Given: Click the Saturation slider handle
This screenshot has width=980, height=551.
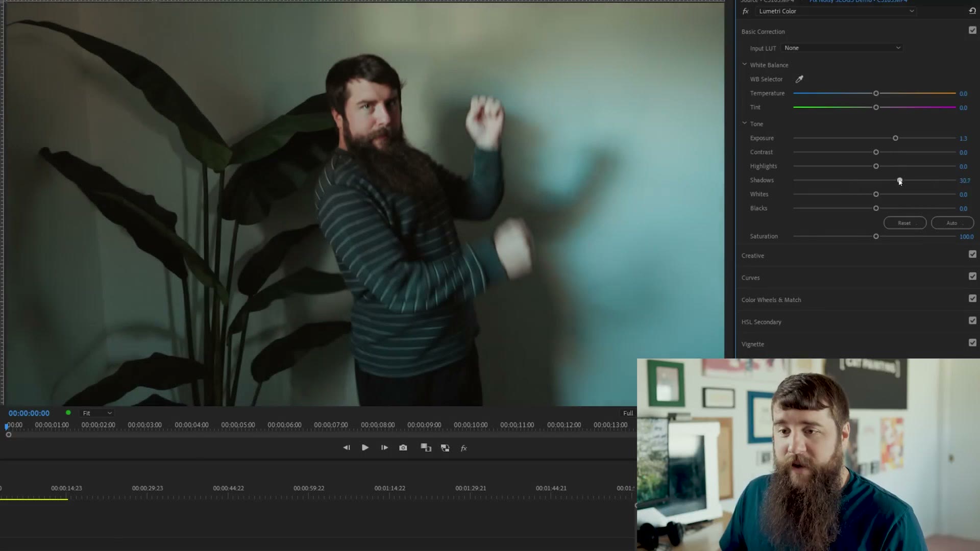Looking at the screenshot, I should click(x=876, y=236).
